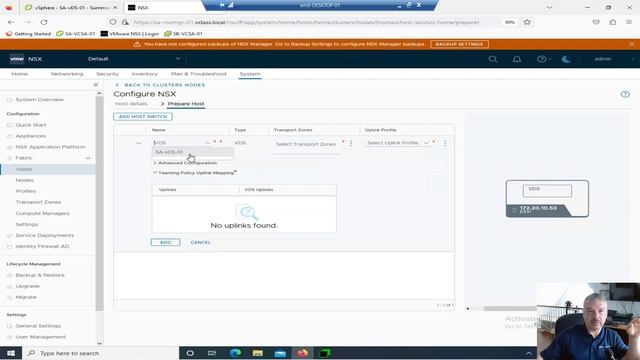Reload the browser page
The width and height of the screenshot is (640, 360).
(44, 22)
